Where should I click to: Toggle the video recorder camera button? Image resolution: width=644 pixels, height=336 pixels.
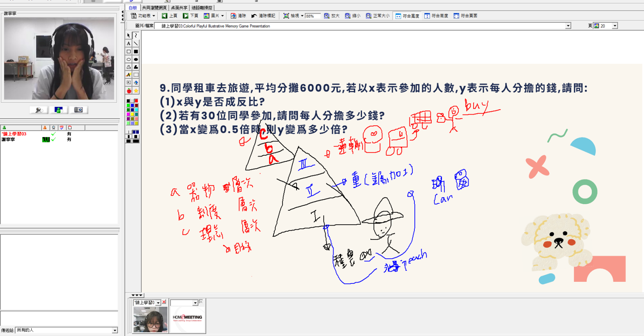tap(78, 110)
